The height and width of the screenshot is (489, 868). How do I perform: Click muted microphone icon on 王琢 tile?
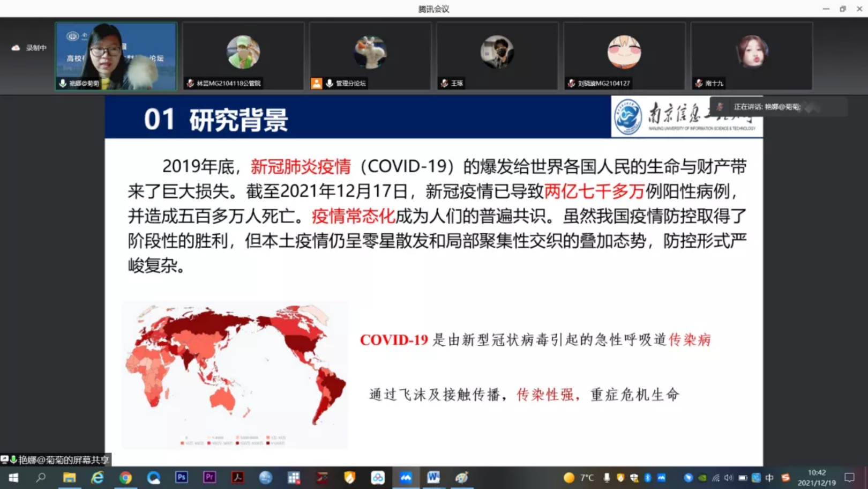(444, 83)
